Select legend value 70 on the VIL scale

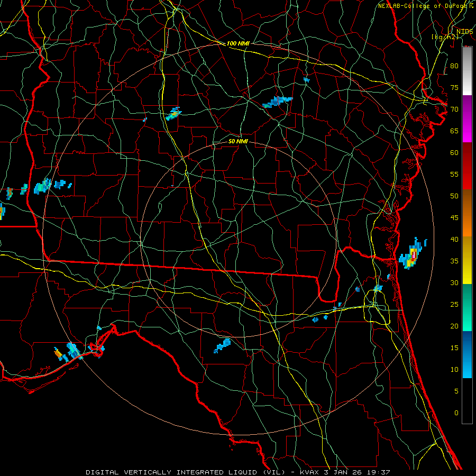[x=454, y=109]
